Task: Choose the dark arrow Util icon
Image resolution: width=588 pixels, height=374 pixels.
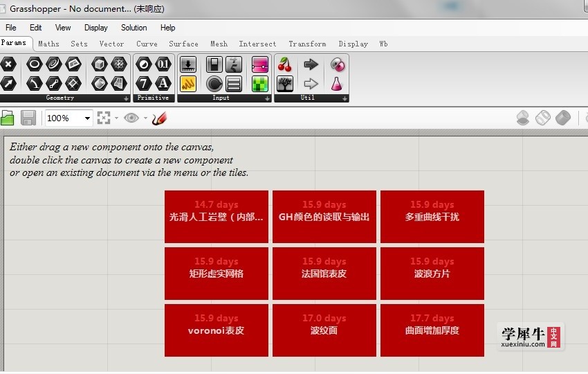Action: pos(311,64)
